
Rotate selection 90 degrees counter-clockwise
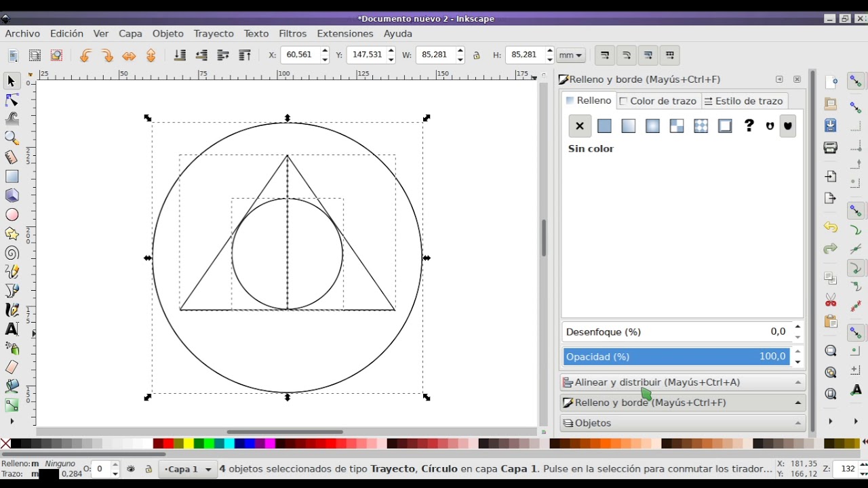tap(85, 56)
